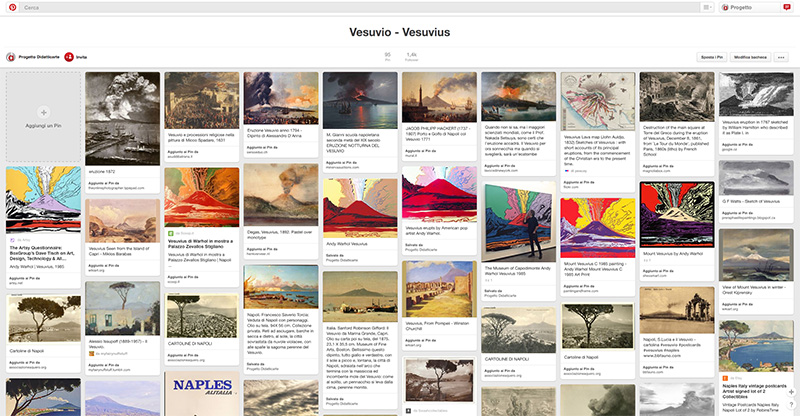Open the Artsy Warhol Vesuvius 1985 image

pos(43,200)
